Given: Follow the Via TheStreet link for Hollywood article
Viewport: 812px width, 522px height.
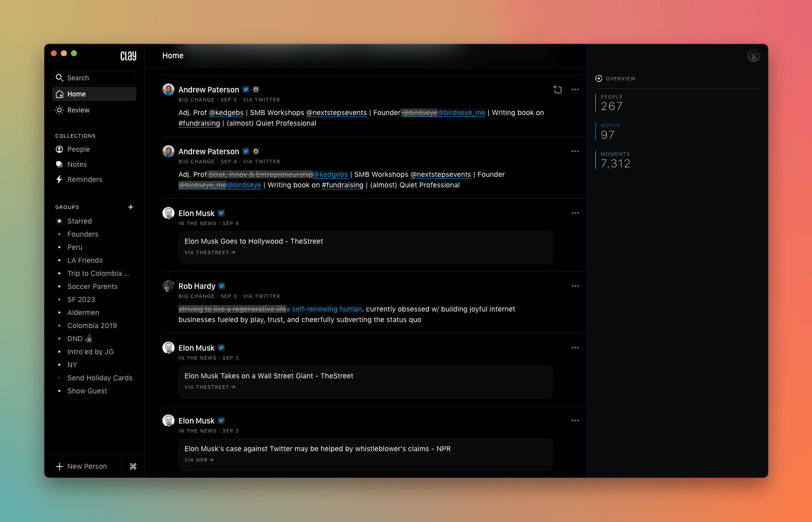Looking at the screenshot, I should pyautogui.click(x=210, y=253).
